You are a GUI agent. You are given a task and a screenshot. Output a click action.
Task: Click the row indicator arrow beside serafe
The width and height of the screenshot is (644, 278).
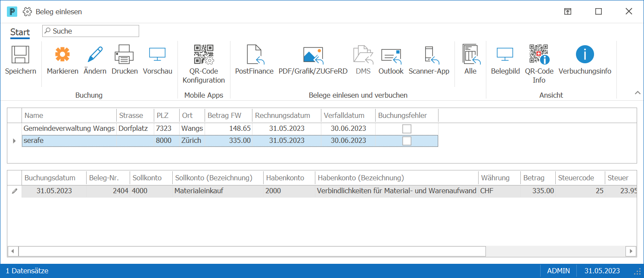(x=14, y=141)
